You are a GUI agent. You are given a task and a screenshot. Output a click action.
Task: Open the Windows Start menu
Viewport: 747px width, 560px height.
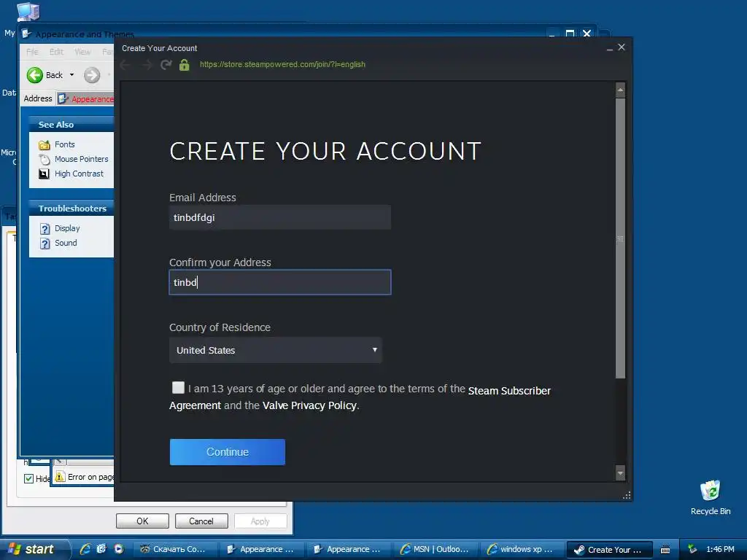(x=33, y=549)
